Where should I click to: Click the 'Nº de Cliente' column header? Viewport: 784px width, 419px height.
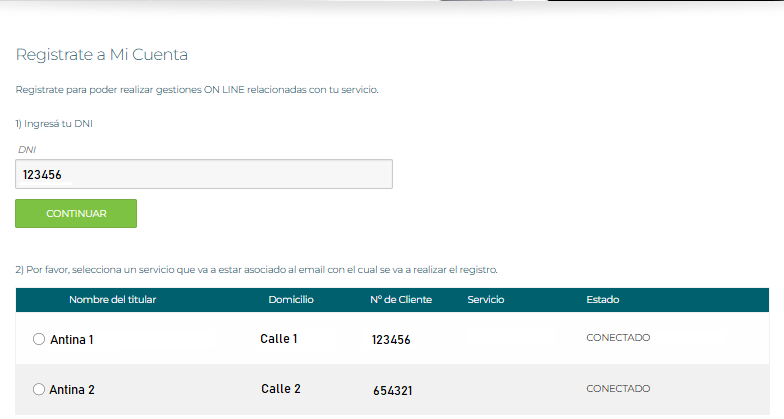[401, 300]
